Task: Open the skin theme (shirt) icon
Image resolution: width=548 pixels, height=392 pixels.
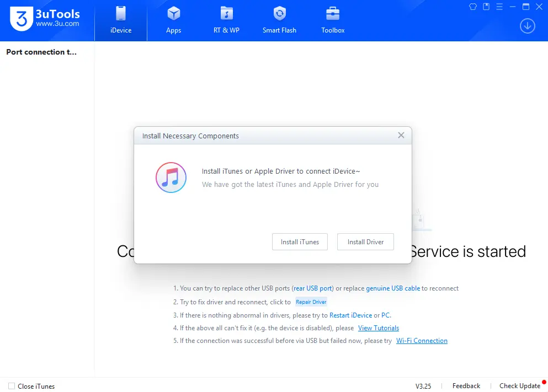Action: coord(472,7)
